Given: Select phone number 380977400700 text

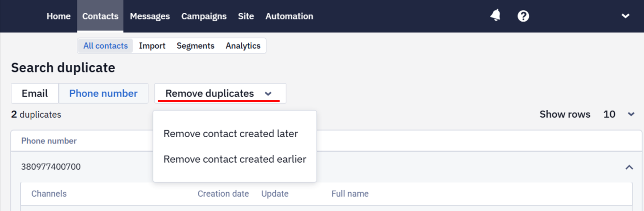Looking at the screenshot, I should 51,167.
